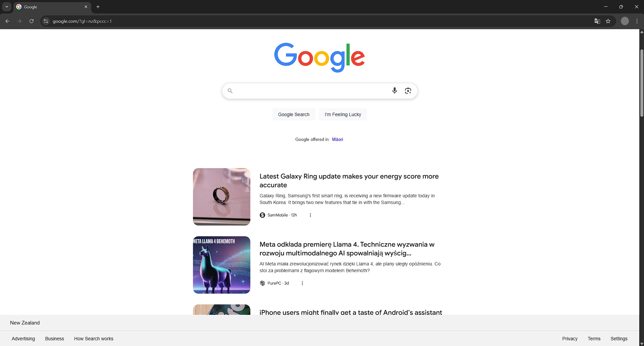Focus the Google search input box
The height and width of the screenshot is (346, 644).
[x=311, y=91]
